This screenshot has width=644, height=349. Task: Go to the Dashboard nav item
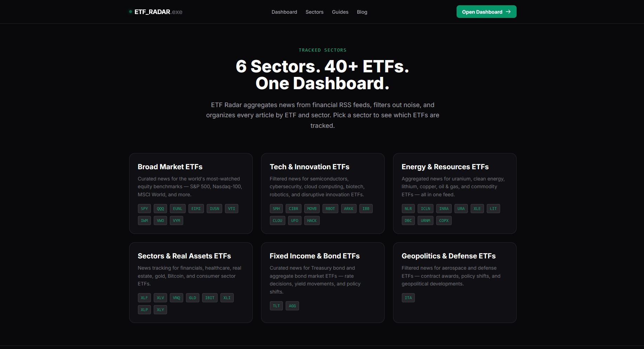coord(284,12)
